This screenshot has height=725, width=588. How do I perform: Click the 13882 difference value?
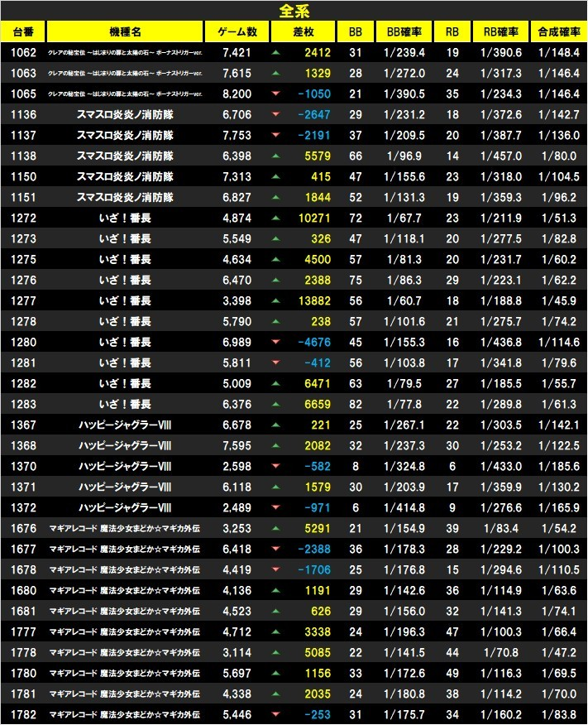click(314, 301)
